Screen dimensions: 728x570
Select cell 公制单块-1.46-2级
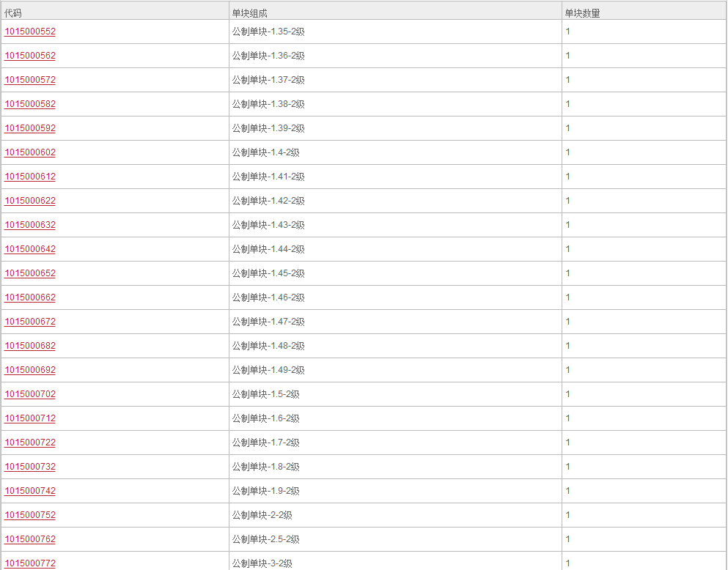click(395, 297)
